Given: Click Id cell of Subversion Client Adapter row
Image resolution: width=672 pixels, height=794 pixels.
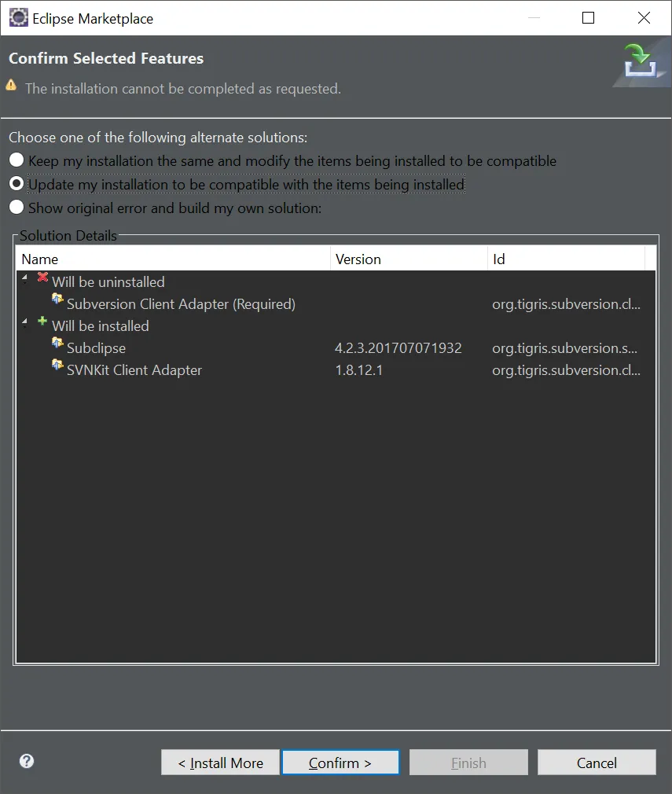Looking at the screenshot, I should 566,303.
